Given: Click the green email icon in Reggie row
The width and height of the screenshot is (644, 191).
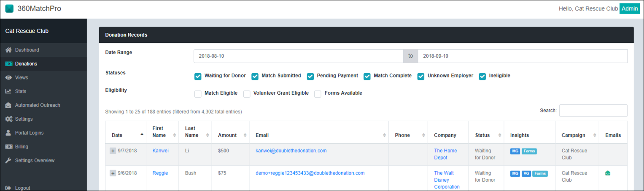Looking at the screenshot, I should pyautogui.click(x=608, y=173).
